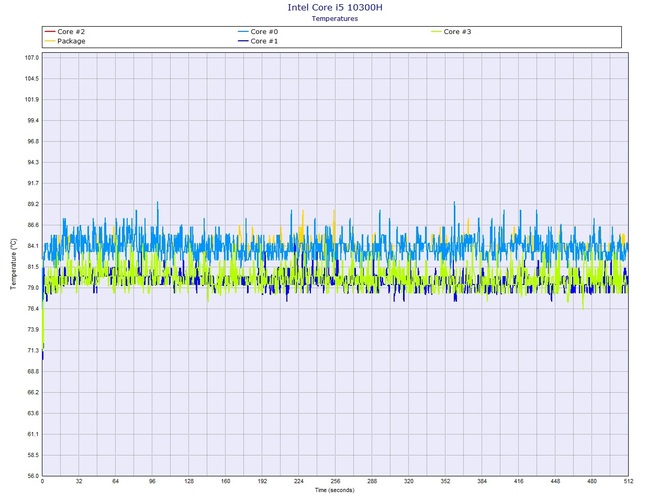Click the 64 time axis tick
This screenshot has height=502, width=670.
(116, 481)
